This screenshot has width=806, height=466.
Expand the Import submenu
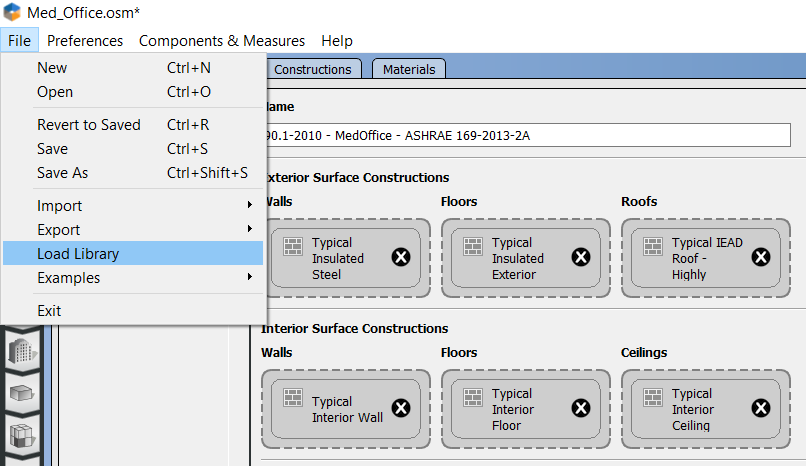point(133,206)
